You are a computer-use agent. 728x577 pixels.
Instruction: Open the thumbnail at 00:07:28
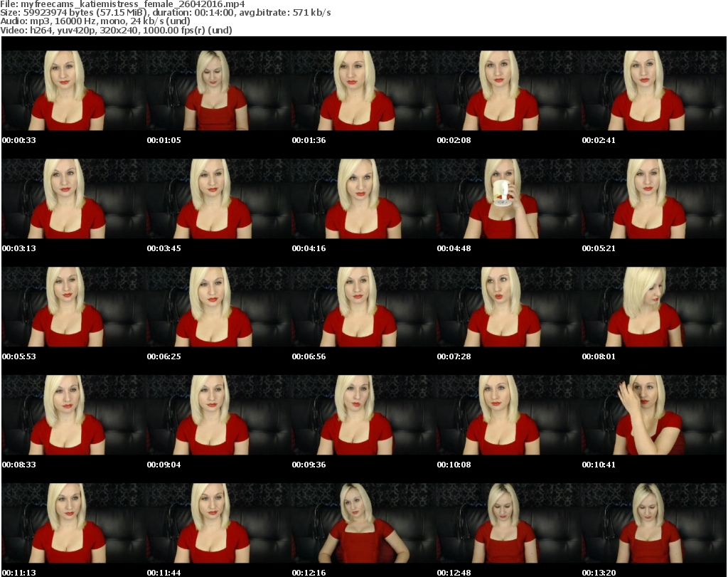click(x=508, y=307)
